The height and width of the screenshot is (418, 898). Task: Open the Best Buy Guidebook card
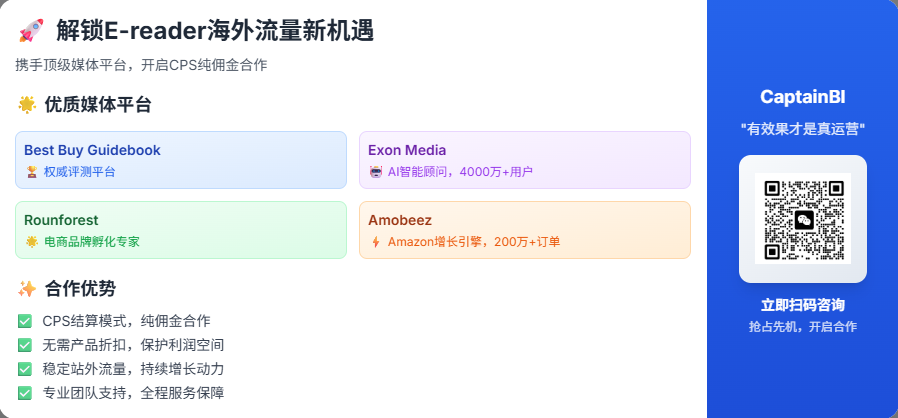[181, 160]
